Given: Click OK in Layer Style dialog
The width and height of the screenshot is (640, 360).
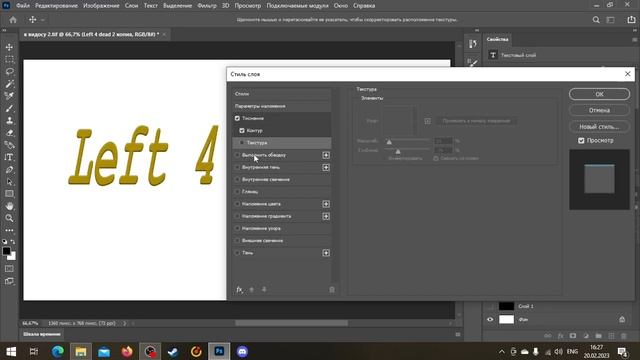Looking at the screenshot, I should (x=599, y=94).
